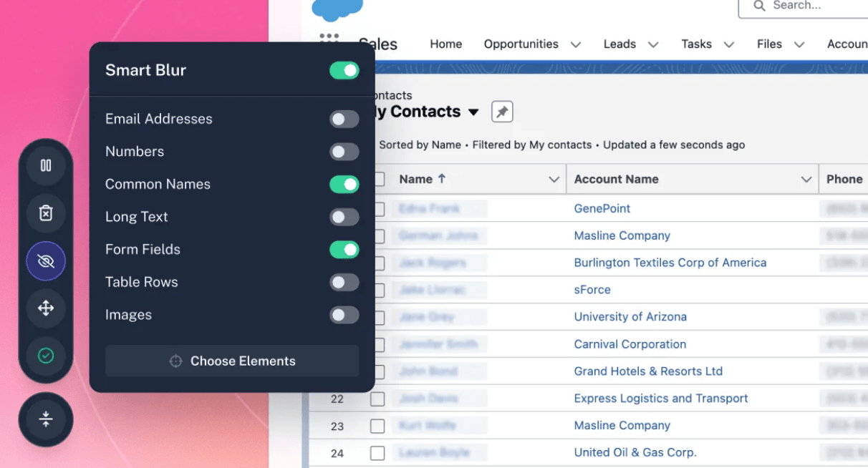Turn off the Smart Blur master toggle
The width and height of the screenshot is (868, 468).
344,70
